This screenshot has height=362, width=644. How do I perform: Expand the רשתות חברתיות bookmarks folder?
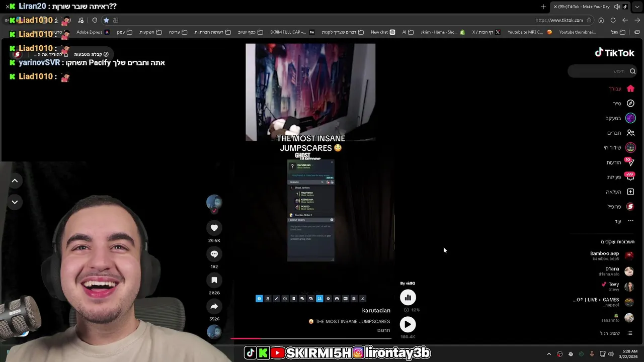212,32
